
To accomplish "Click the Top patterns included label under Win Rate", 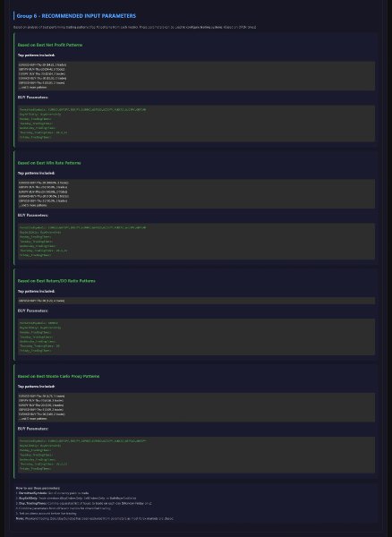I will click(37, 173).
